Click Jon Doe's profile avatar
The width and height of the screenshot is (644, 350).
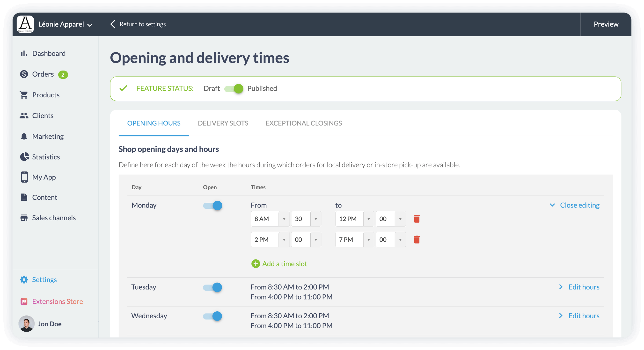point(26,323)
